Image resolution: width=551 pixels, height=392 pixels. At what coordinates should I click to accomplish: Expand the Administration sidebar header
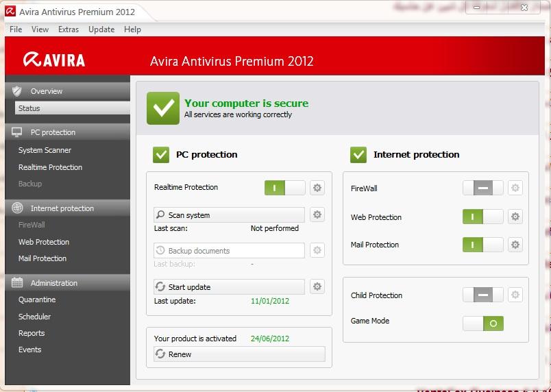pos(67,283)
